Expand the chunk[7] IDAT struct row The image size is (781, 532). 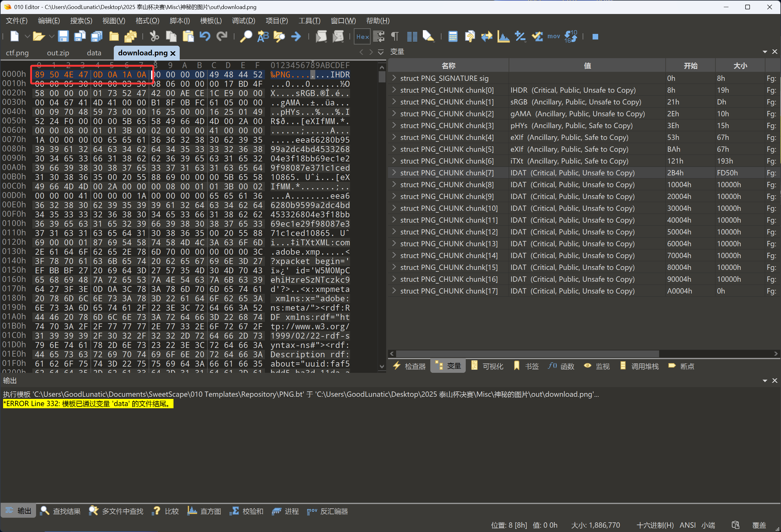(394, 172)
